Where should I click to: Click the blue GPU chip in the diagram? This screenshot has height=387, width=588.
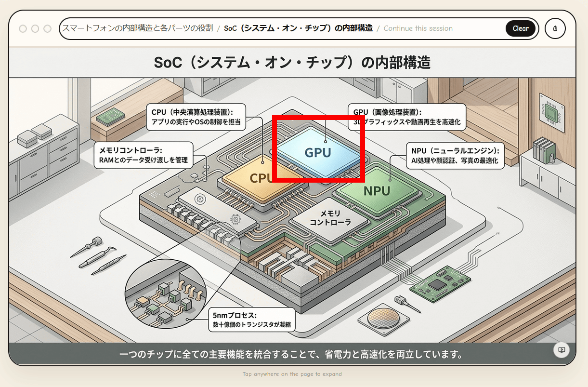(x=318, y=152)
